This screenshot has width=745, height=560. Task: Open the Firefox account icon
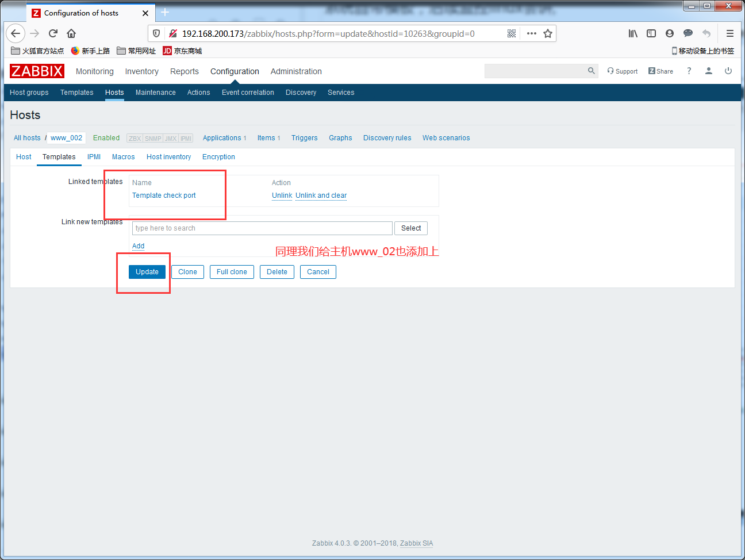point(670,33)
